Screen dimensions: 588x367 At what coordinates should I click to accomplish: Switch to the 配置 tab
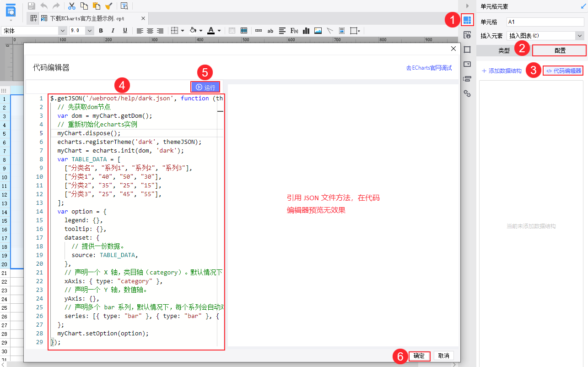[x=560, y=50]
